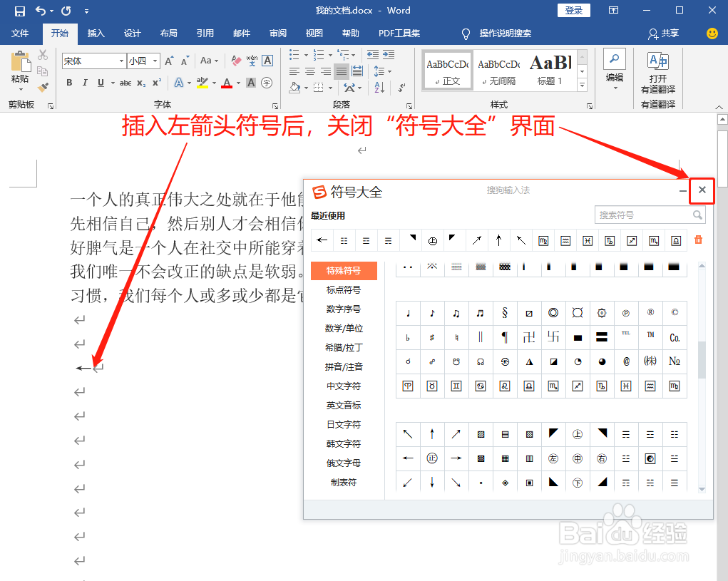Screen dimensions: 728x581
Task: Open the phonetic guide (wén) tool
Action: (252, 61)
